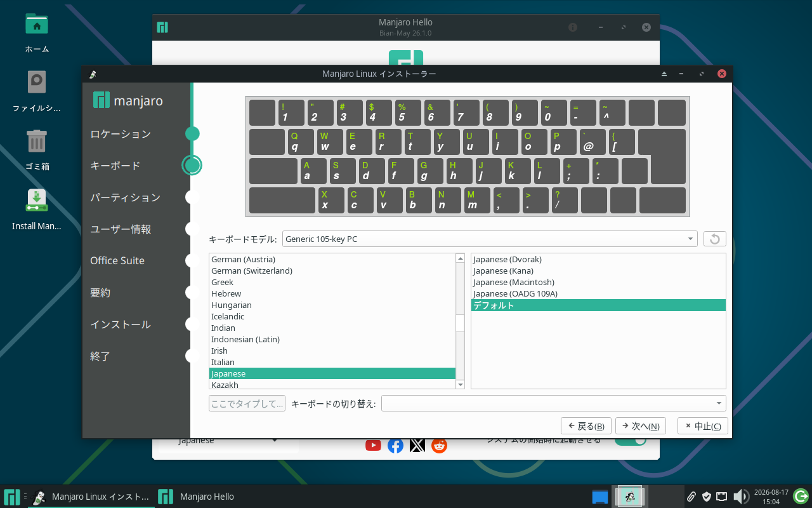Click the ここでタイプして test input field
Image resolution: width=812 pixels, height=508 pixels.
[x=247, y=403]
